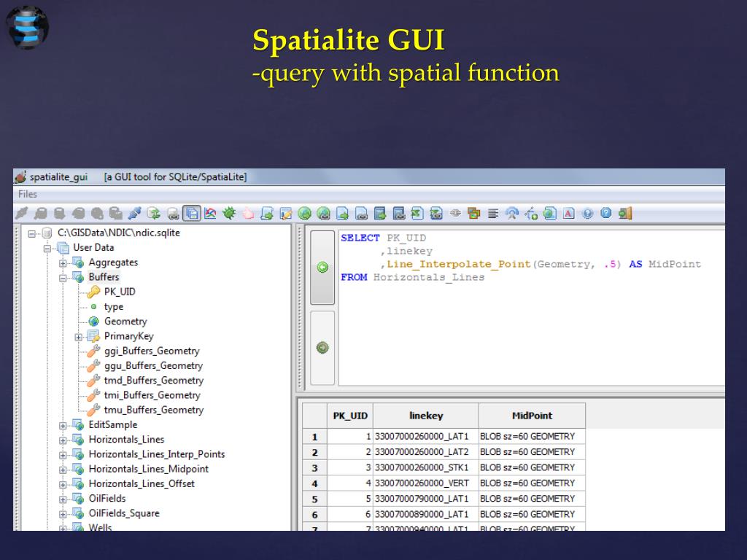Image resolution: width=747 pixels, height=560 pixels.
Task: Click the line chart toolbar icon
Action: point(210,214)
